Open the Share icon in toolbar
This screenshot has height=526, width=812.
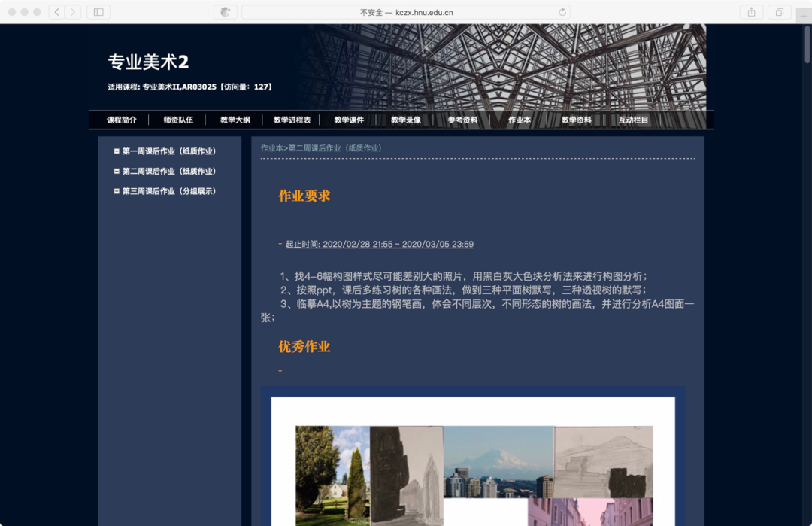(751, 12)
